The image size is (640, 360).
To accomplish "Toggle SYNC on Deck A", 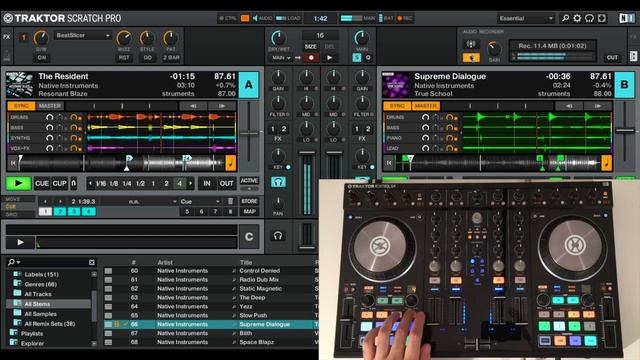I will point(21,106).
